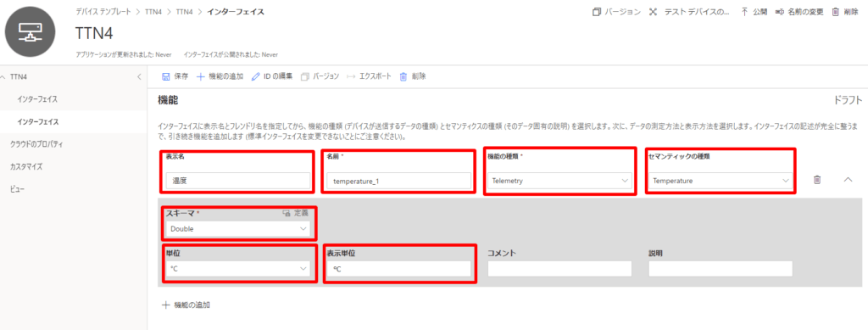Click the 削除 trash icon in the top header
The width and height of the screenshot is (868, 330).
pyautogui.click(x=835, y=12)
